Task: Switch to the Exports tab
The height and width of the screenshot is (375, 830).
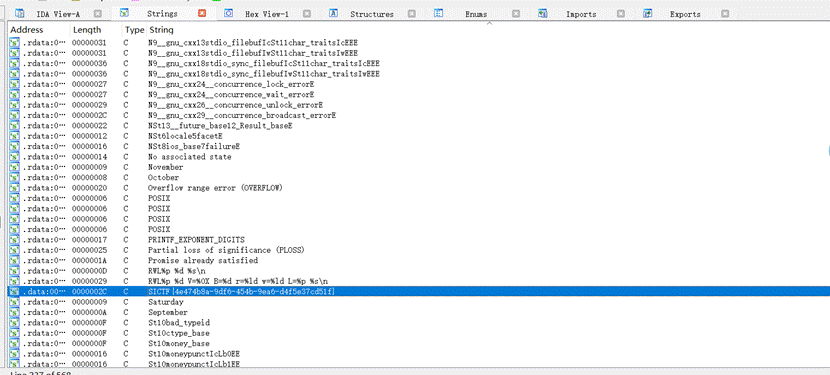Action: point(685,14)
